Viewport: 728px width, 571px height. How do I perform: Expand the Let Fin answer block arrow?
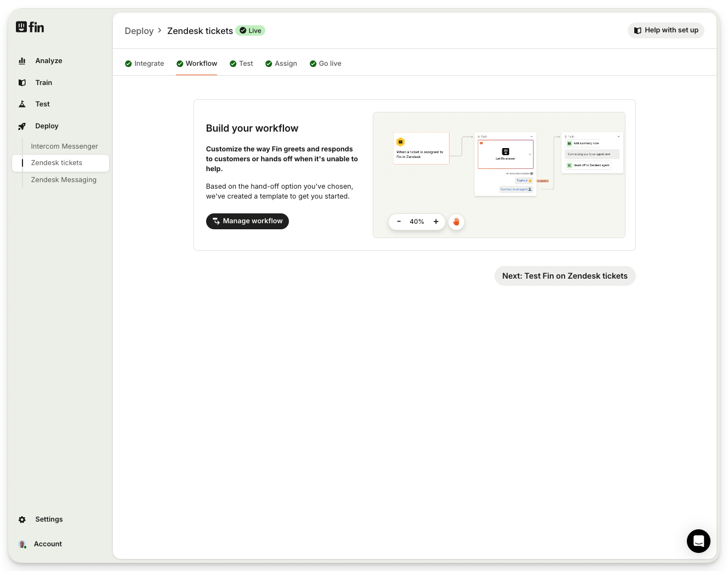[x=530, y=155]
